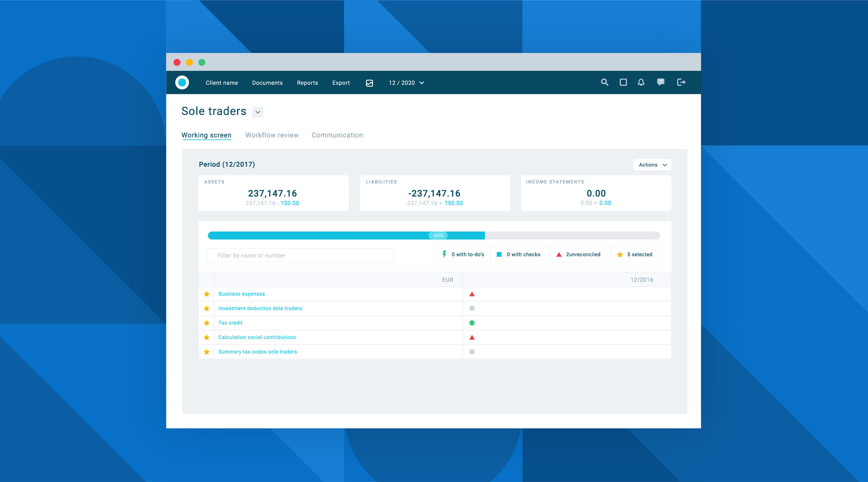Open Documents menu
Image resolution: width=868 pixels, height=482 pixels.
click(267, 83)
